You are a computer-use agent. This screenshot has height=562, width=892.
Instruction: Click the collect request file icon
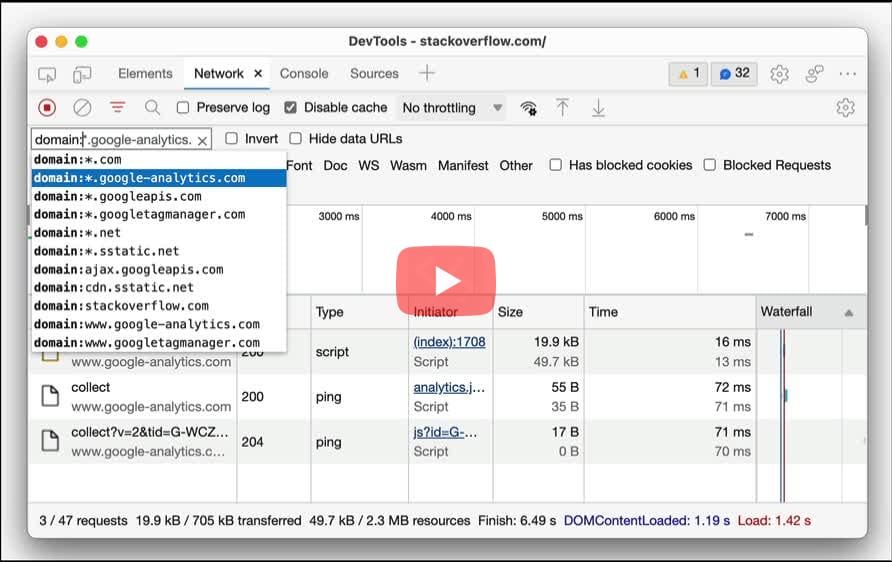(50, 396)
